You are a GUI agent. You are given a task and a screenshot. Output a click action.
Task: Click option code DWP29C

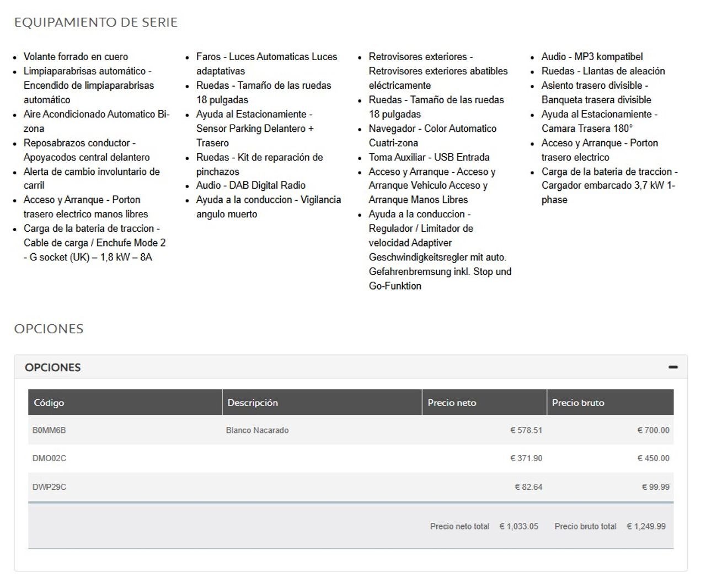coord(49,487)
